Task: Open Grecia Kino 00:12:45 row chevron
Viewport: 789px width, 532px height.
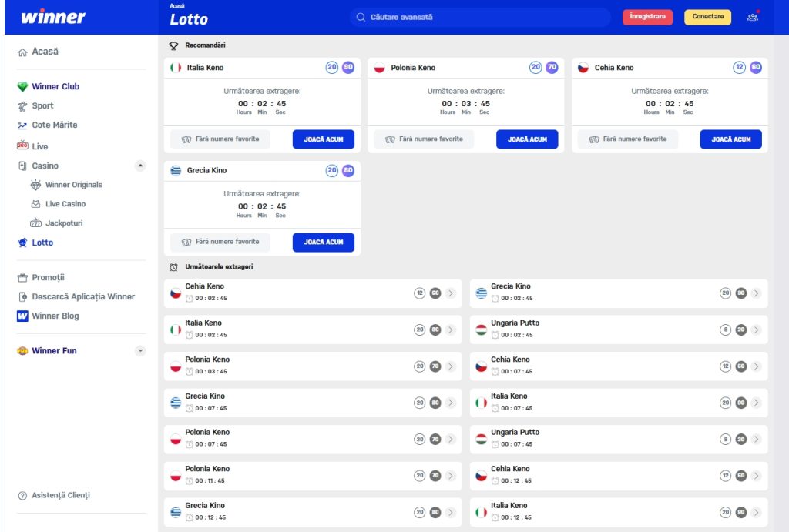Action: 451,513
